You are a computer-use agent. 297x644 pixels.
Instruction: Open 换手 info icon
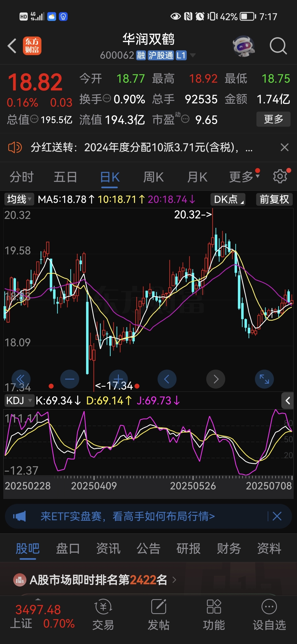coord(107,98)
